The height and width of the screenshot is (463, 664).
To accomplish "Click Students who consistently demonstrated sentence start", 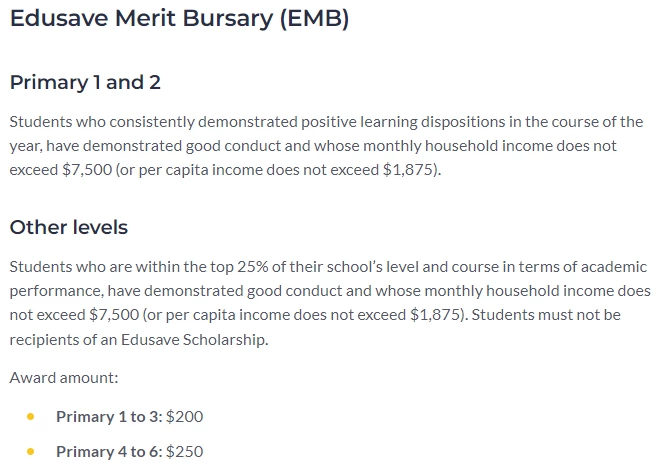I will pyautogui.click(x=154, y=122).
